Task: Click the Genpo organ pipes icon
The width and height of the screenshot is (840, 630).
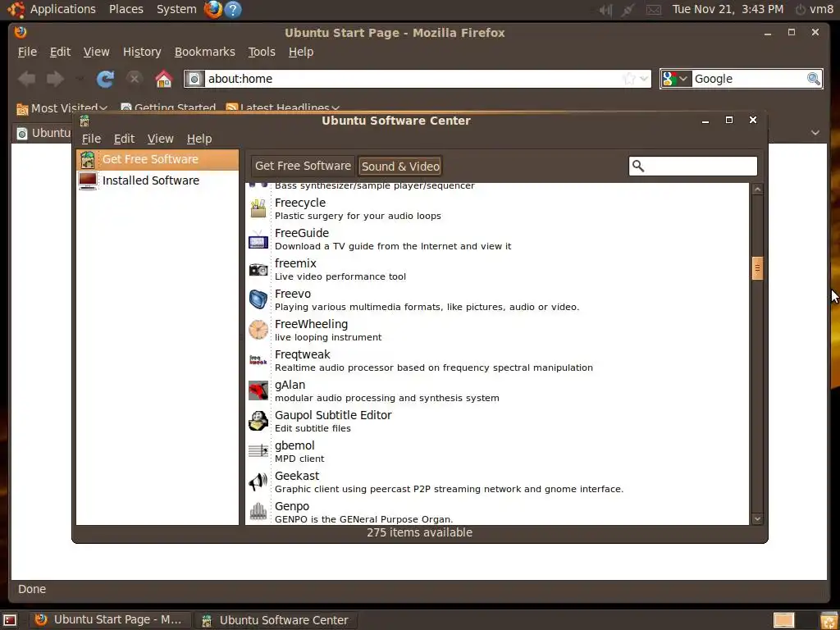Action: coord(258,512)
